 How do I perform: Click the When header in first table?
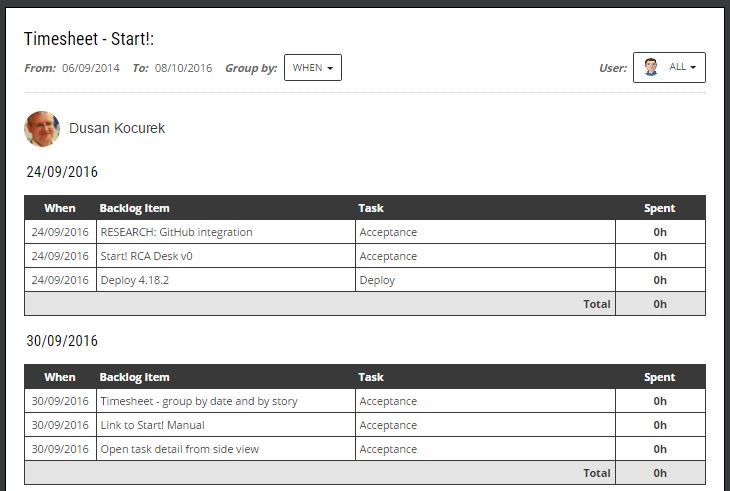coord(60,208)
